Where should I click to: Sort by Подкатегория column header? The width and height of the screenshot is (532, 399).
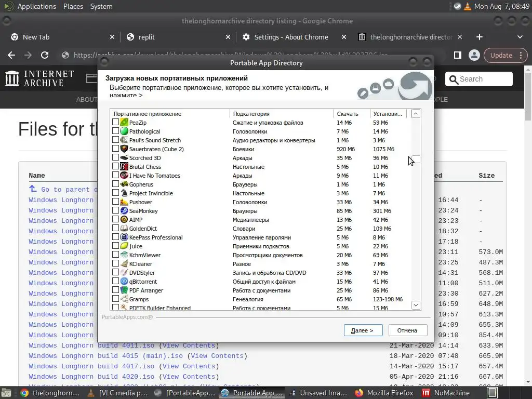282,114
